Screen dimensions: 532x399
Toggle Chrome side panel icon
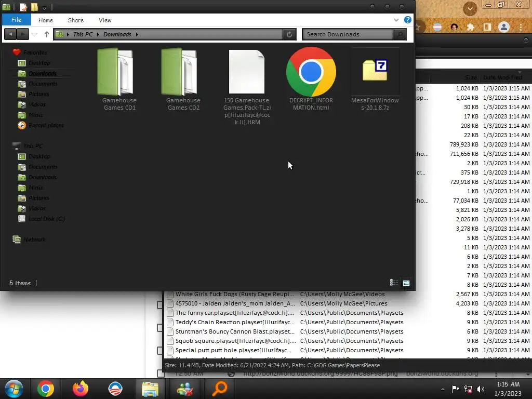point(487,27)
